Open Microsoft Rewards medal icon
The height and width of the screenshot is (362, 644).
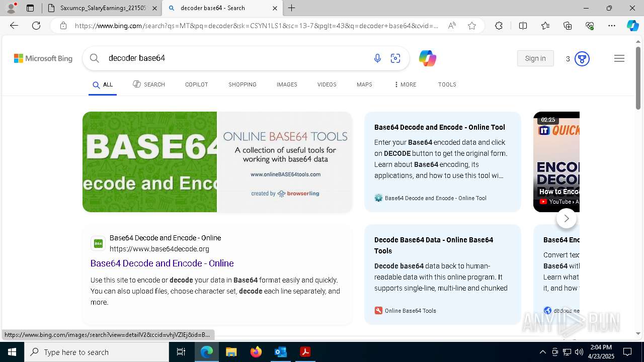point(582,59)
